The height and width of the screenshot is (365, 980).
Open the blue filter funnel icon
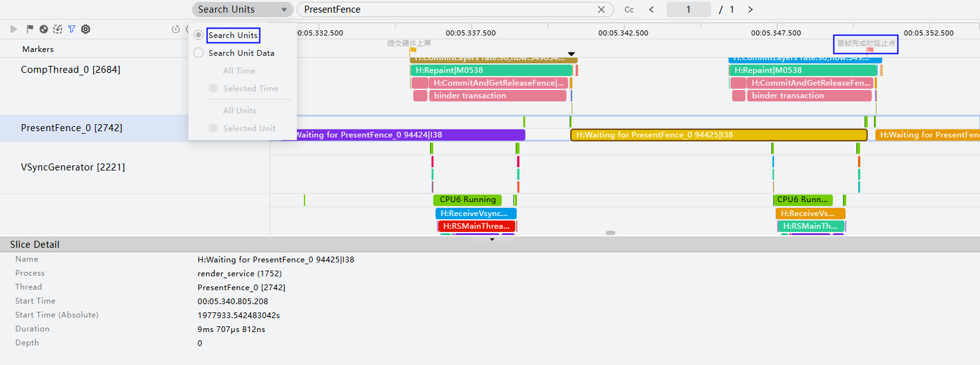[x=72, y=29]
